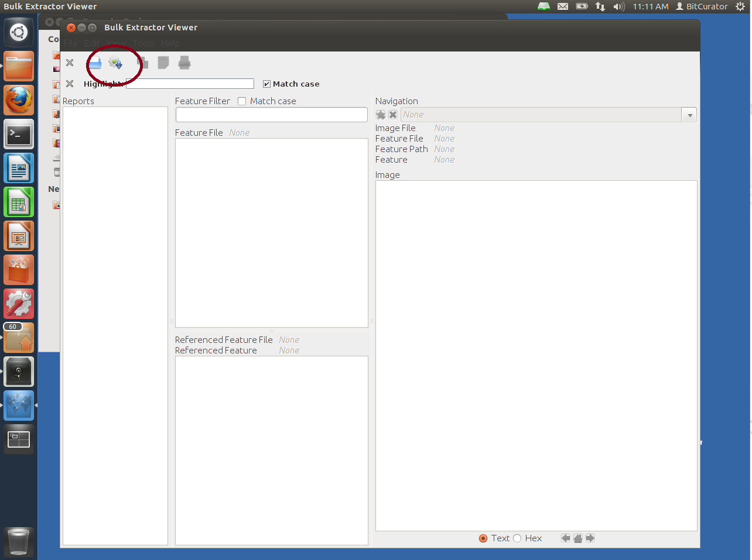This screenshot has height=560, width=752.
Task: Click the delete bookmark X icon under Navigation
Action: tap(393, 115)
